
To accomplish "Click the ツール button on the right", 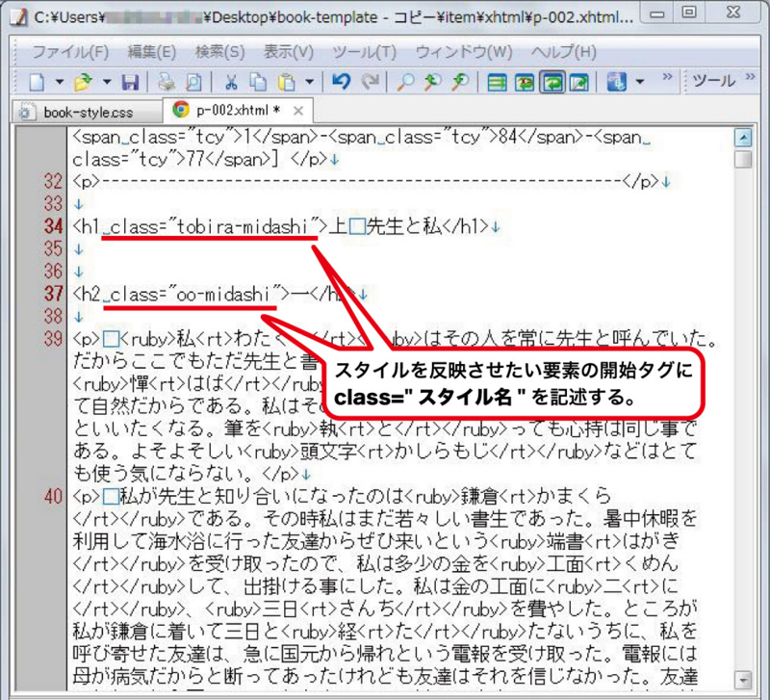I will 714,79.
